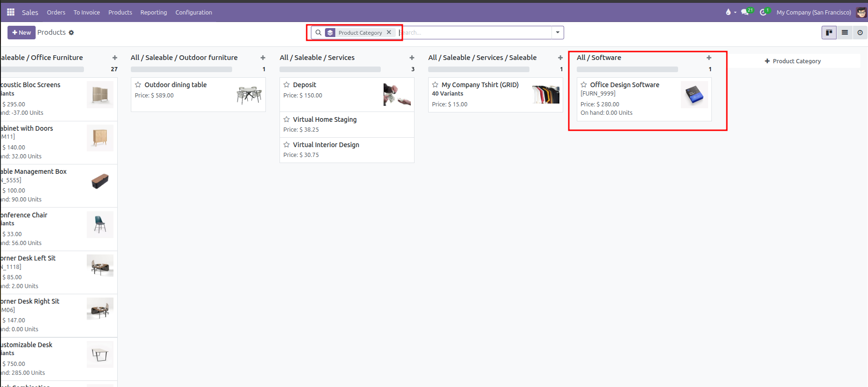This screenshot has height=387, width=868.
Task: Open the Cabinet with Doors image
Action: click(x=100, y=138)
